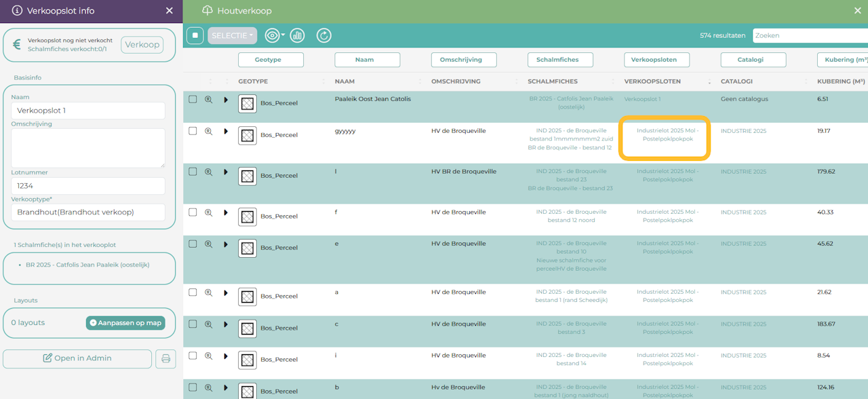Select the Catalogi column filter tab
Screen dimensions: 868x399
point(753,60)
